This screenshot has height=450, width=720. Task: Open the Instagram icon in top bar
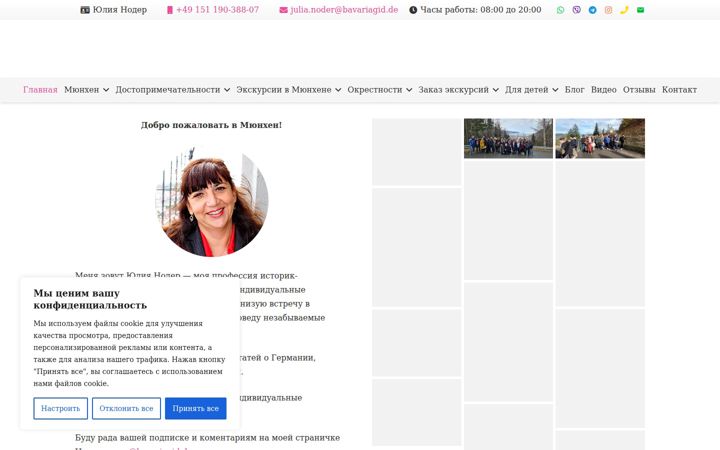[x=608, y=10]
